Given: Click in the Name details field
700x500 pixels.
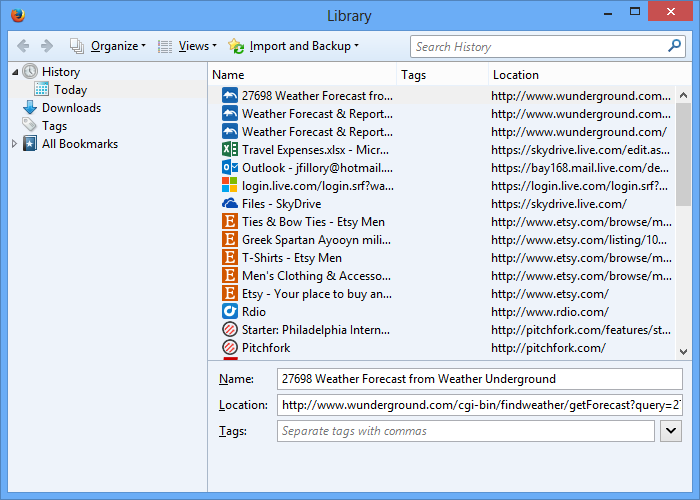Looking at the screenshot, I should click(x=479, y=379).
